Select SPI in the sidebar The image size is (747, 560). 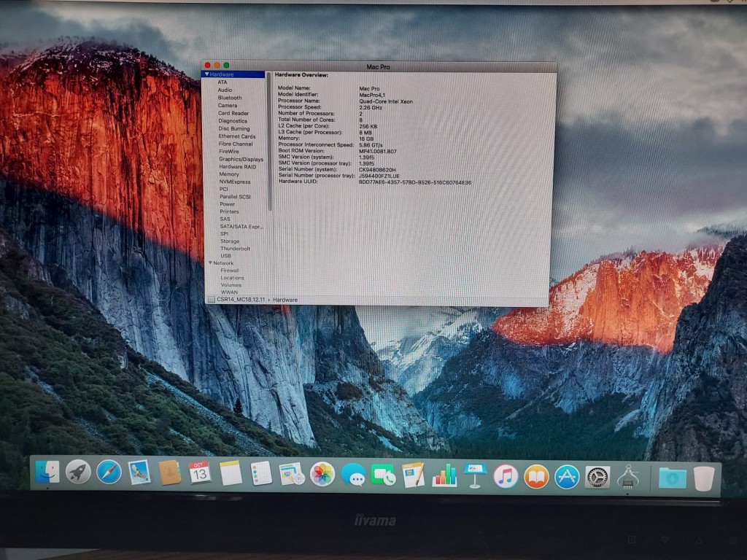pyautogui.click(x=225, y=234)
